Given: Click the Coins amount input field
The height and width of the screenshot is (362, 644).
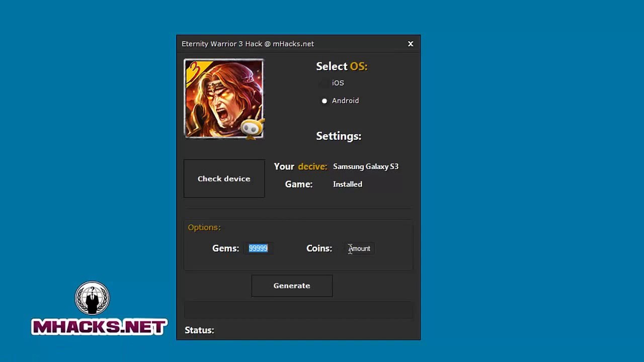Looking at the screenshot, I should pyautogui.click(x=360, y=248).
